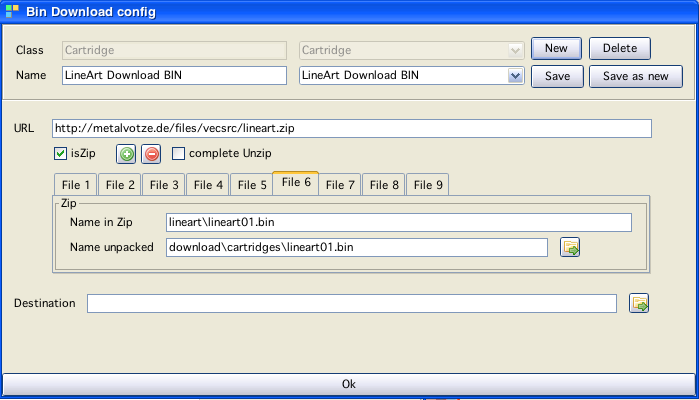Click into the URL text field
Viewport: 699px width, 400px height.
point(351,129)
